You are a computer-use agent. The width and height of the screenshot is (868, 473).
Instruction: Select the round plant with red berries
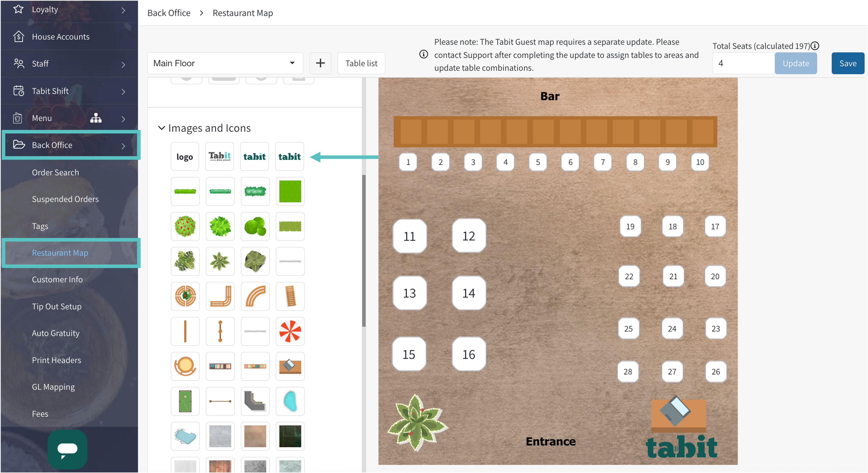[185, 226]
